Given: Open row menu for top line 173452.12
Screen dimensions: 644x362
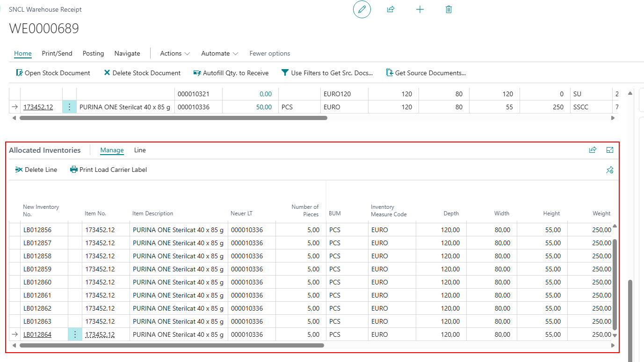Looking at the screenshot, I should 69,107.
